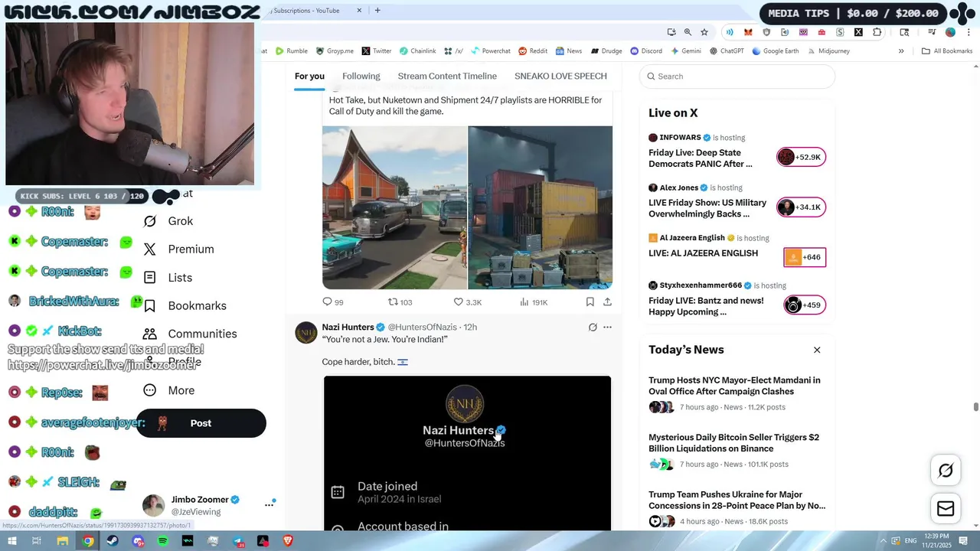Click the page vertical scrollbar thumb
980x551 pixels.
(x=975, y=407)
